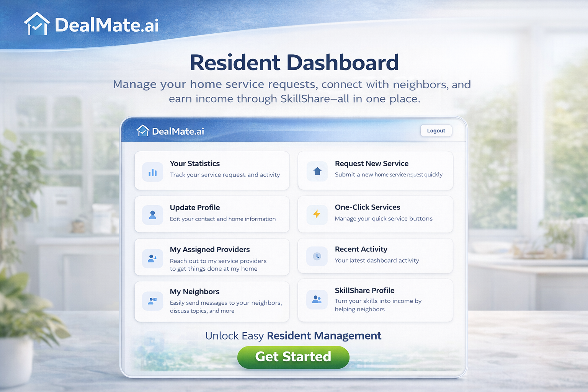The image size is (588, 392).
Task: Click the DealMate.ai house logo in header
Action: [x=142, y=131]
